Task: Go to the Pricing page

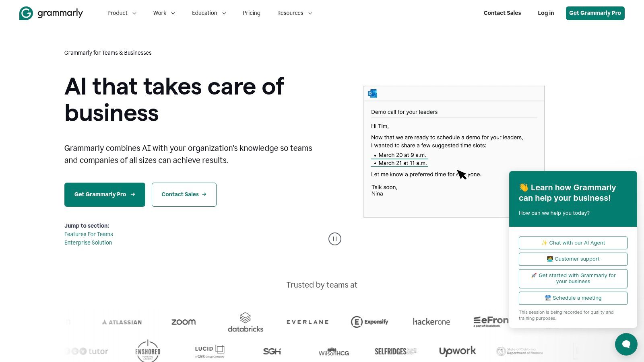Action: [x=252, y=13]
